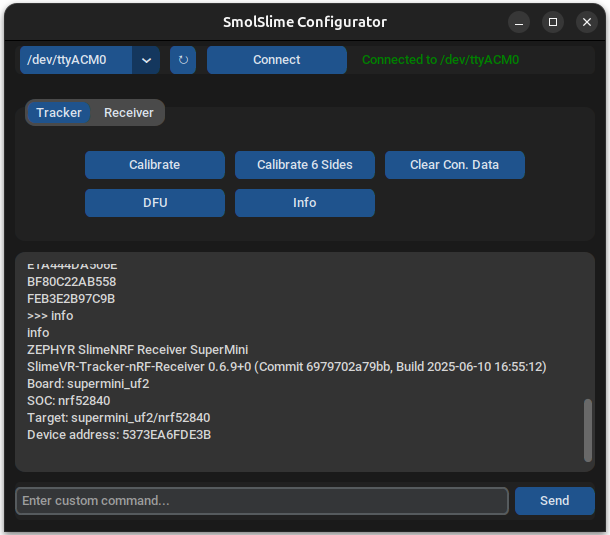Switch to the Tracker tab
Image resolution: width=610 pixels, height=535 pixels.
pos(59,113)
